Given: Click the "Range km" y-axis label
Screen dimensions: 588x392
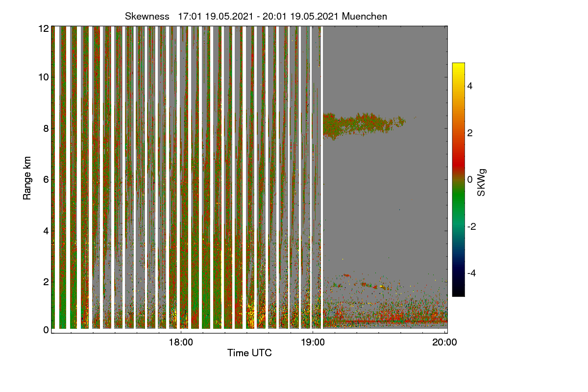Looking at the screenshot, I should click(27, 179).
